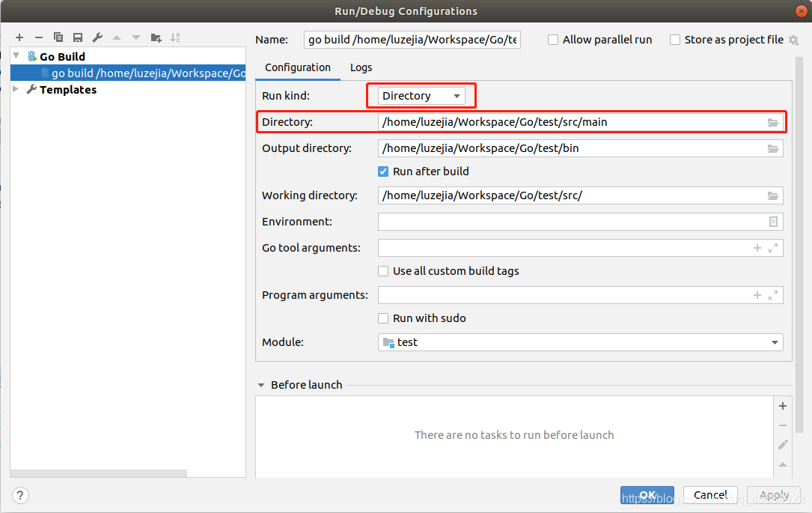
Task: Open edit templates wrench icon in toolbar
Action: click(x=97, y=37)
